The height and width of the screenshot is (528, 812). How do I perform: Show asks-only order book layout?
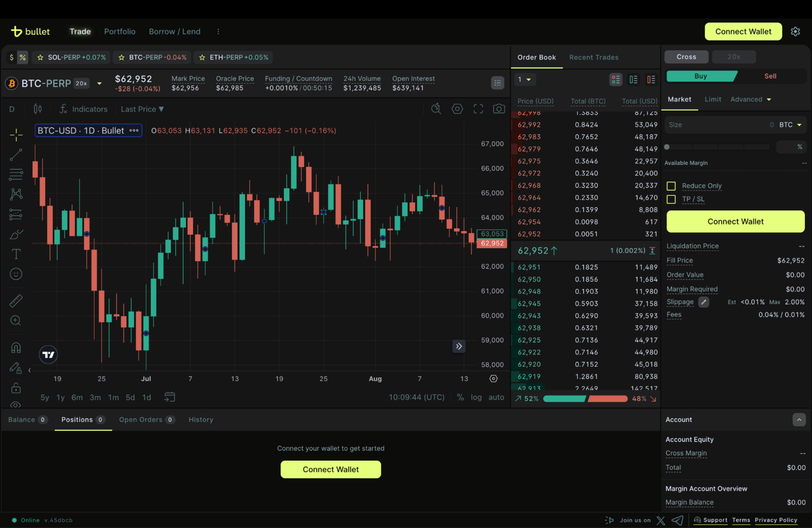(x=651, y=80)
